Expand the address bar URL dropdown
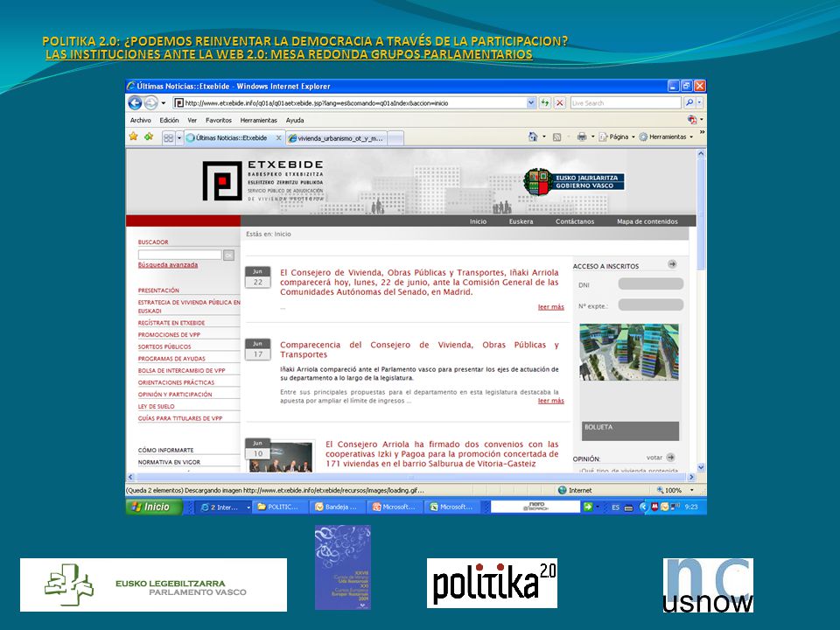Image resolution: width=840 pixels, height=630 pixels. 531,103
